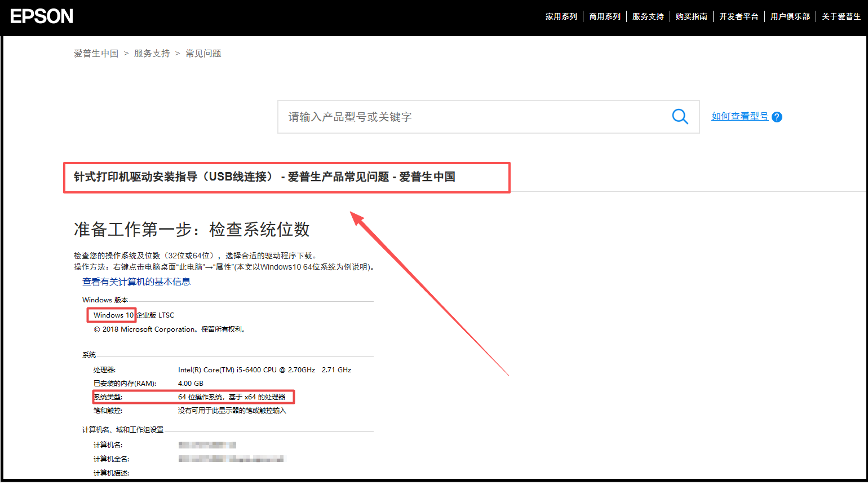Click the 64 位操作系统 system type value

pyautogui.click(x=232, y=397)
